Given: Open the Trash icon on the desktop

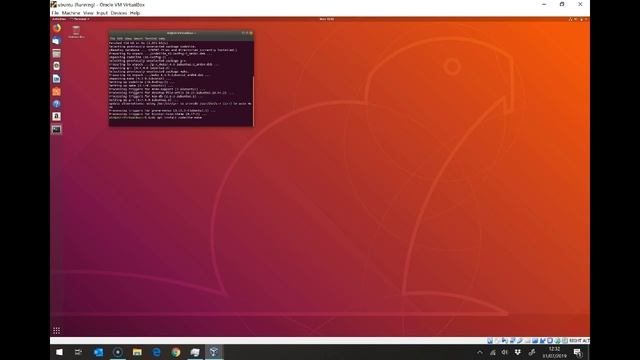Looking at the screenshot, I should tap(76, 31).
